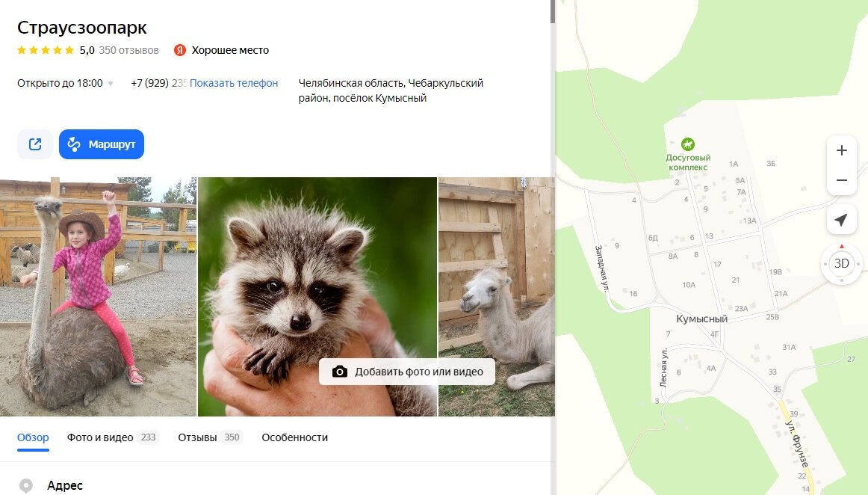The height and width of the screenshot is (495, 868).
Task: Click the Yandex Я badge icon
Action: coord(180,50)
